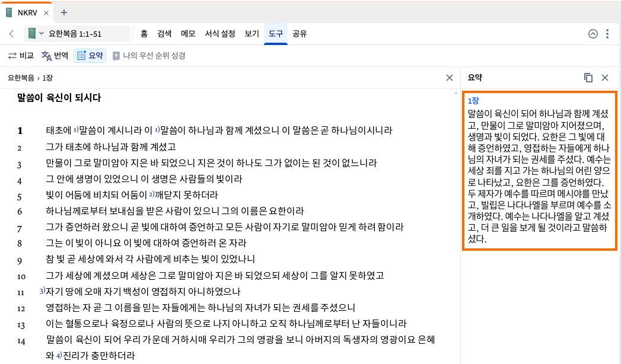Click 나의 우선 순위 성경 option
The height and width of the screenshot is (364, 621).
[x=149, y=55]
